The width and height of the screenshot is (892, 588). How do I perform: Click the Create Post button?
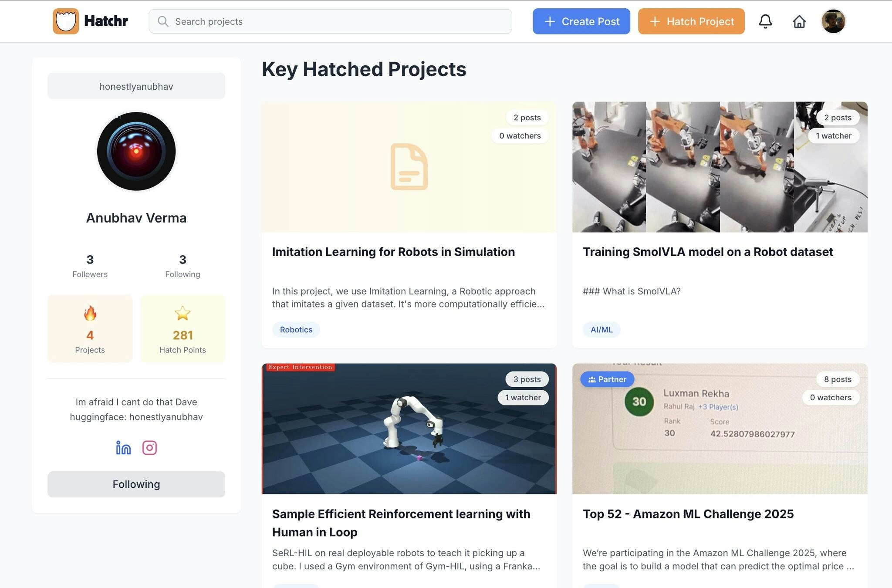click(581, 21)
